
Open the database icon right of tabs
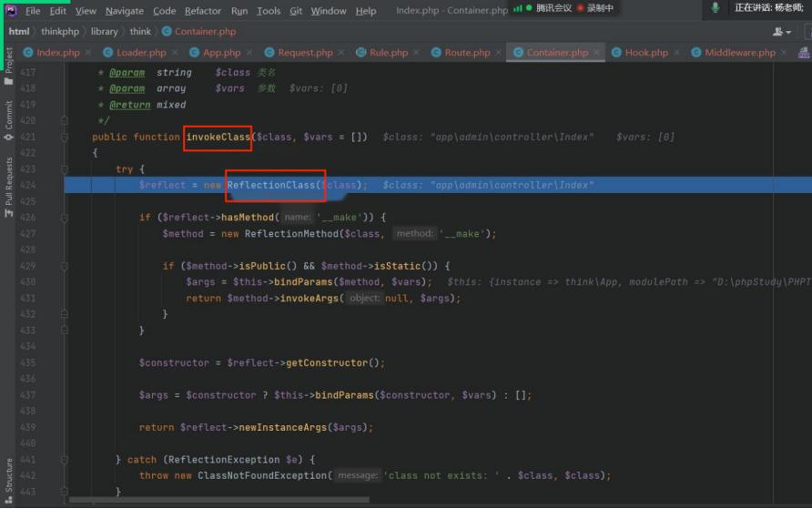804,52
